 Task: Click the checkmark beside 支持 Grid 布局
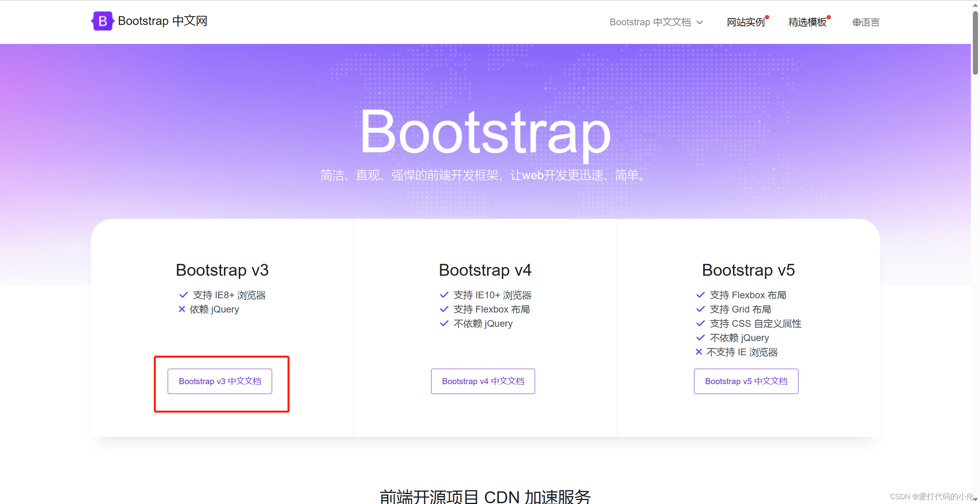[x=700, y=309]
